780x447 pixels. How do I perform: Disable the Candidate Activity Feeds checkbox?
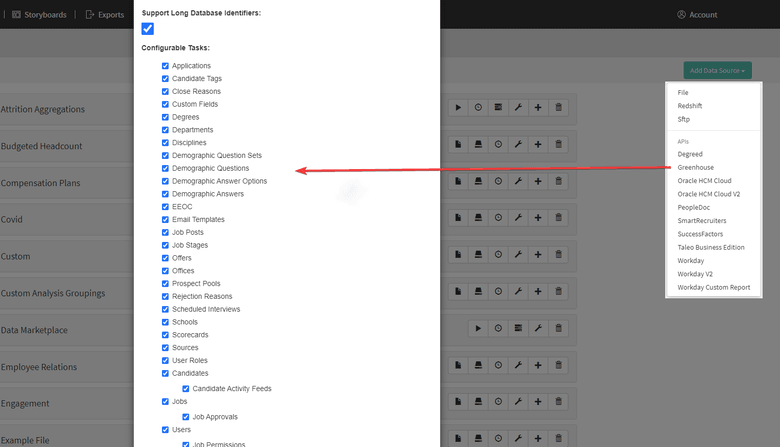pos(185,388)
